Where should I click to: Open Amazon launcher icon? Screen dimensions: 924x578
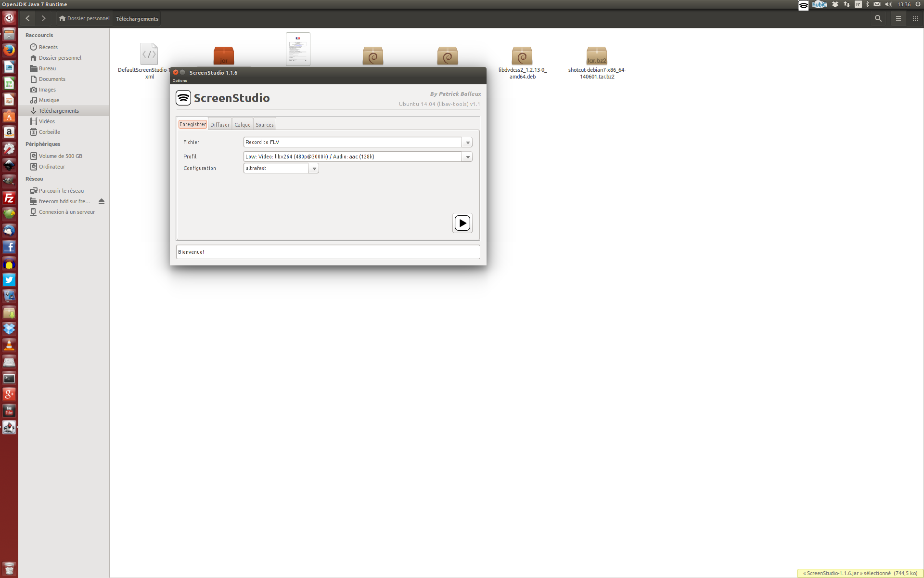[9, 132]
